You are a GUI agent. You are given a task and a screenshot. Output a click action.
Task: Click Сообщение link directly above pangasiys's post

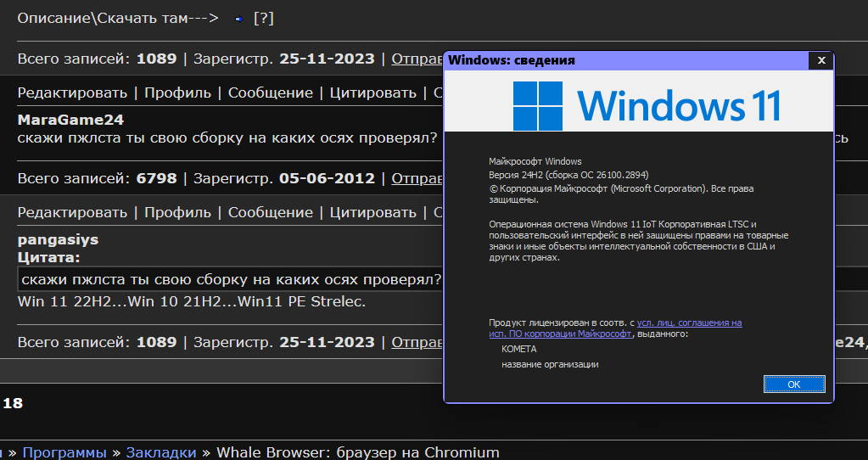coord(270,212)
